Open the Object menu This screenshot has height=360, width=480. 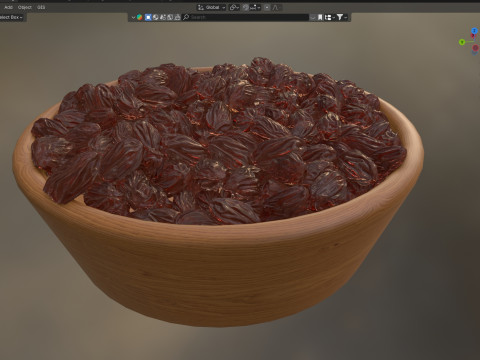pyautogui.click(x=25, y=7)
